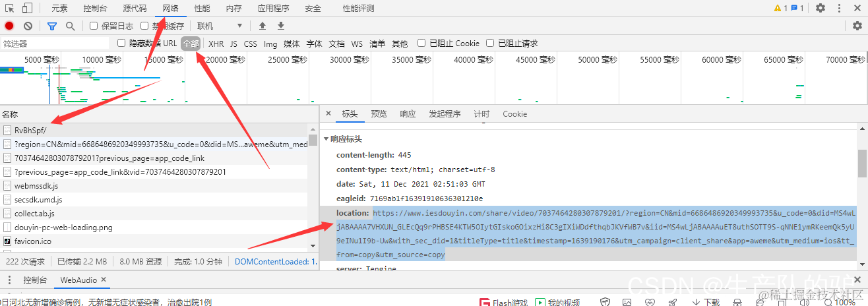Screen dimensions: 868x306
Task: Switch to the Cookie details tab
Action: tap(514, 113)
